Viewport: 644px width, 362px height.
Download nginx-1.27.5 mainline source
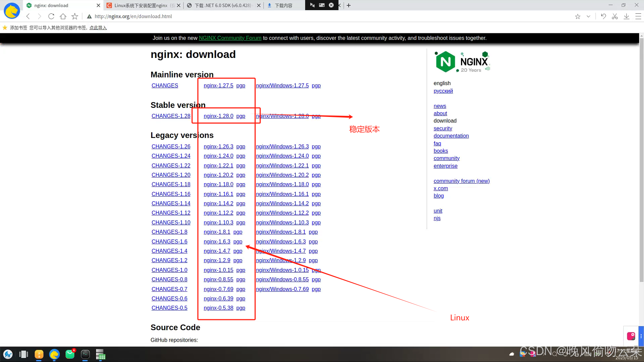tap(219, 85)
